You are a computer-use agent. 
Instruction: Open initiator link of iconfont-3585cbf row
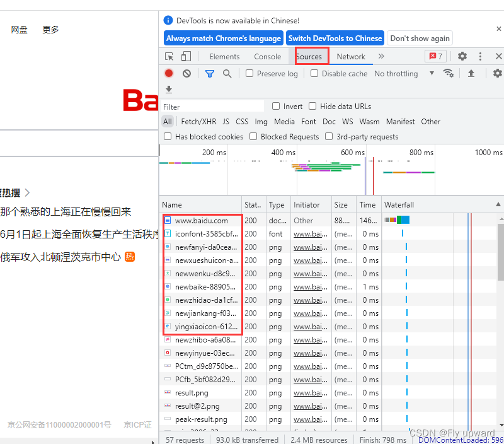coord(311,234)
